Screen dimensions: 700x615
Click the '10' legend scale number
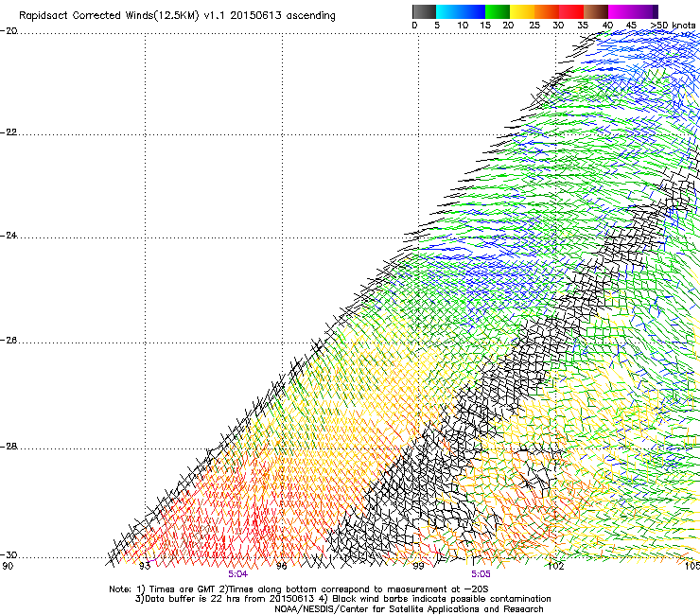pos(463,26)
